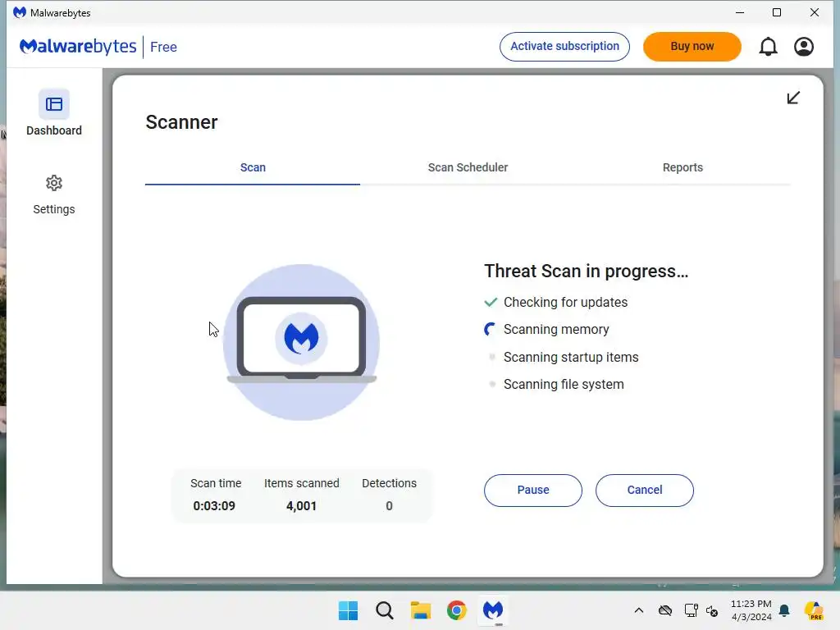Click the display/network tray icon
Screen dimensions: 840x630
coord(691,610)
